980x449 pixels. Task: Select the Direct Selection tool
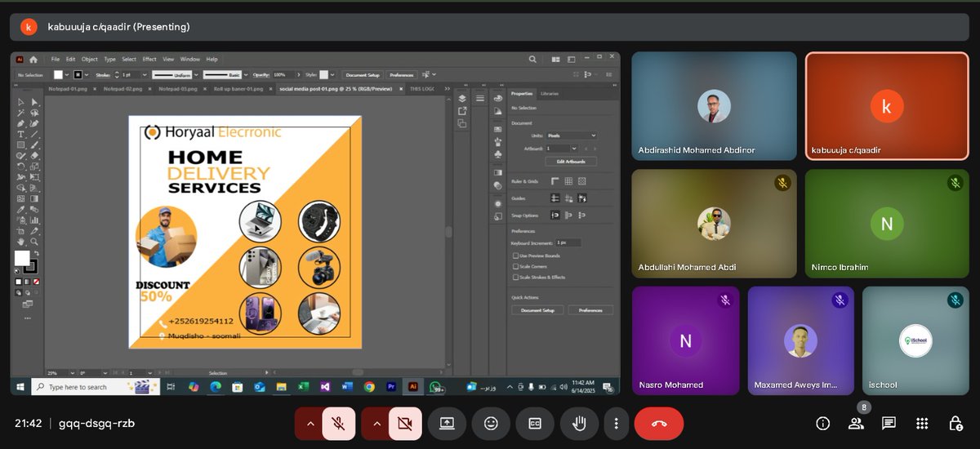(x=34, y=102)
